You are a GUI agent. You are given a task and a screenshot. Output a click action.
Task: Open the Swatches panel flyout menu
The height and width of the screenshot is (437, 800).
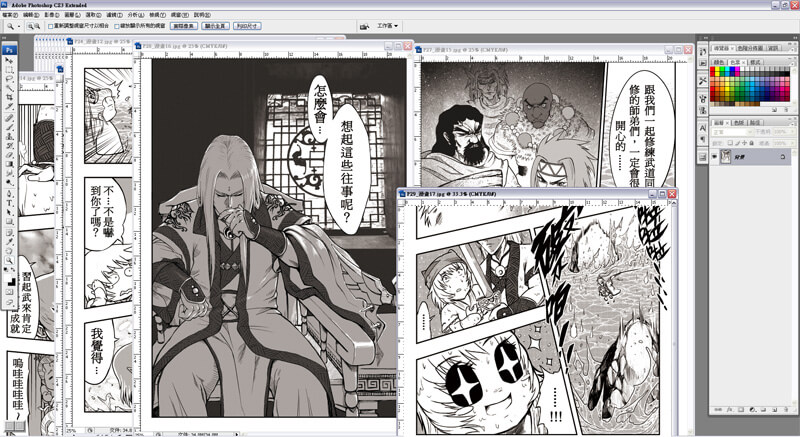[x=792, y=64]
